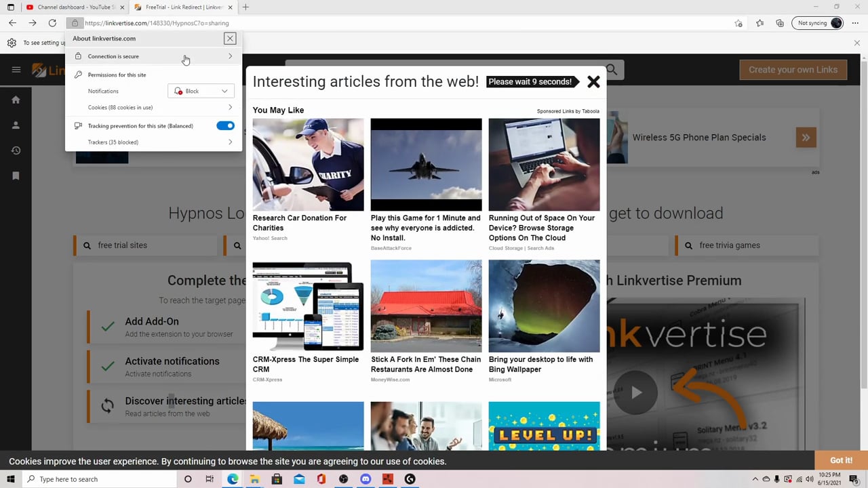The width and height of the screenshot is (868, 488).
Task: Open Discord from the taskbar
Action: click(366, 479)
